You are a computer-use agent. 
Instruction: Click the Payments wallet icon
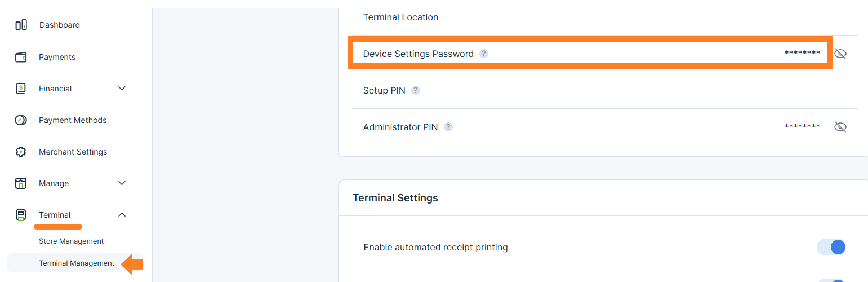(x=21, y=57)
